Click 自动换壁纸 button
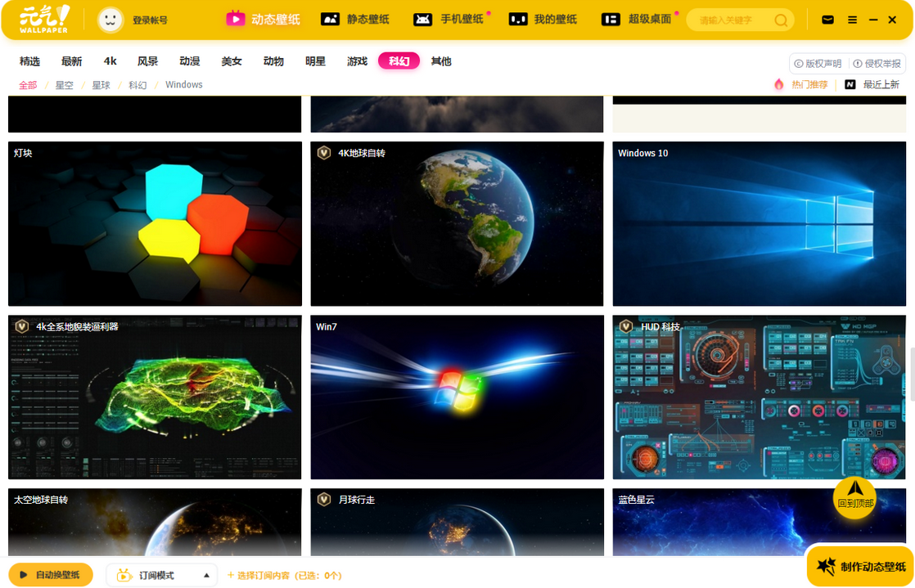This screenshot has height=588, width=915. coord(51,575)
